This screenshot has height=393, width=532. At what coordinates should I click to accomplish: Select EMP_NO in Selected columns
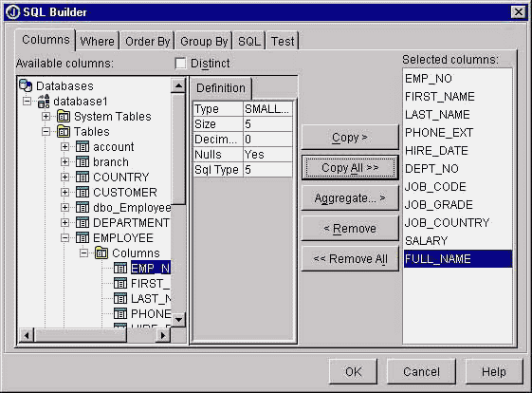tap(457, 79)
